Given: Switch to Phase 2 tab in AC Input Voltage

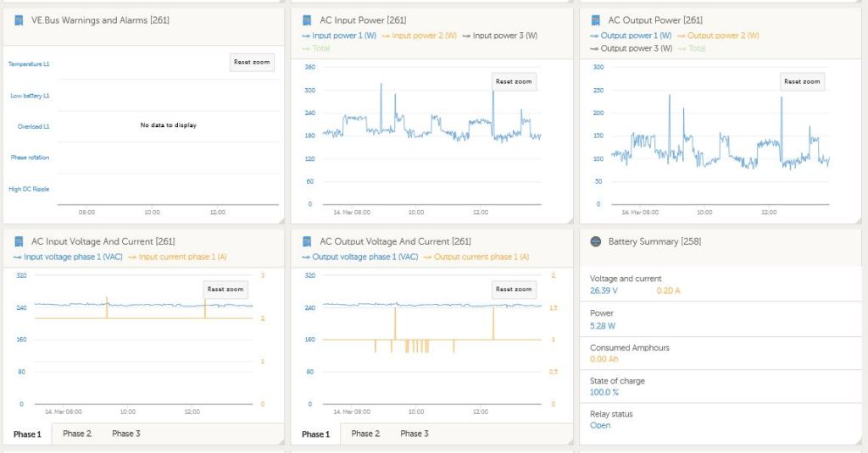Looking at the screenshot, I should 77,434.
